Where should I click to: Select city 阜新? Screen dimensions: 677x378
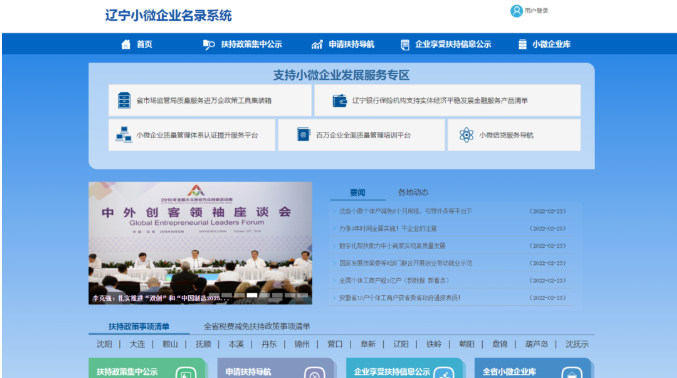(368, 344)
